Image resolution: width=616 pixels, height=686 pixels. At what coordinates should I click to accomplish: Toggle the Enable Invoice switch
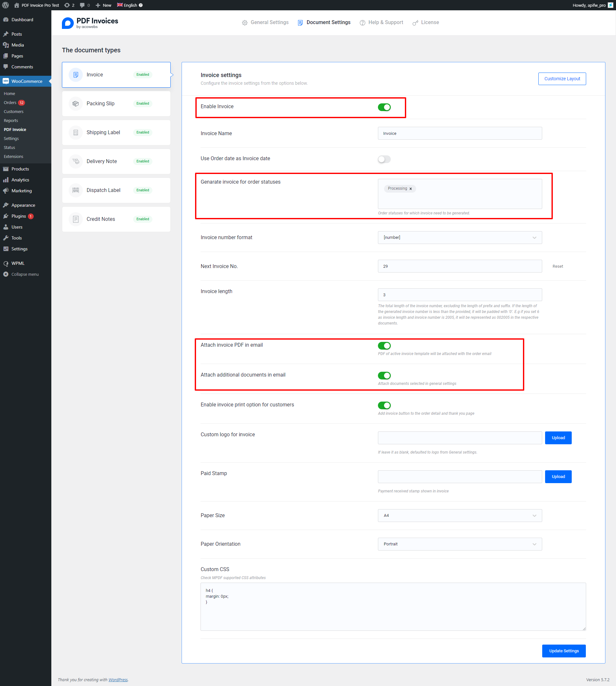click(x=384, y=107)
